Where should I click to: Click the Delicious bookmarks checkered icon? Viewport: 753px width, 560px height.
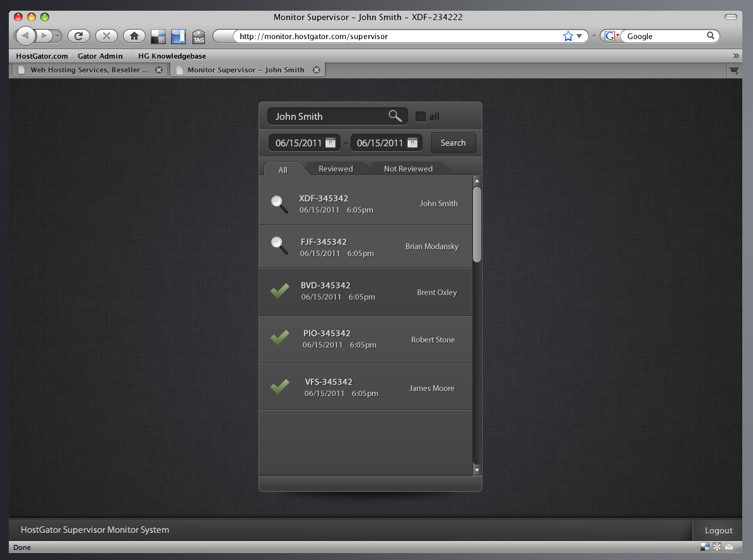(158, 37)
